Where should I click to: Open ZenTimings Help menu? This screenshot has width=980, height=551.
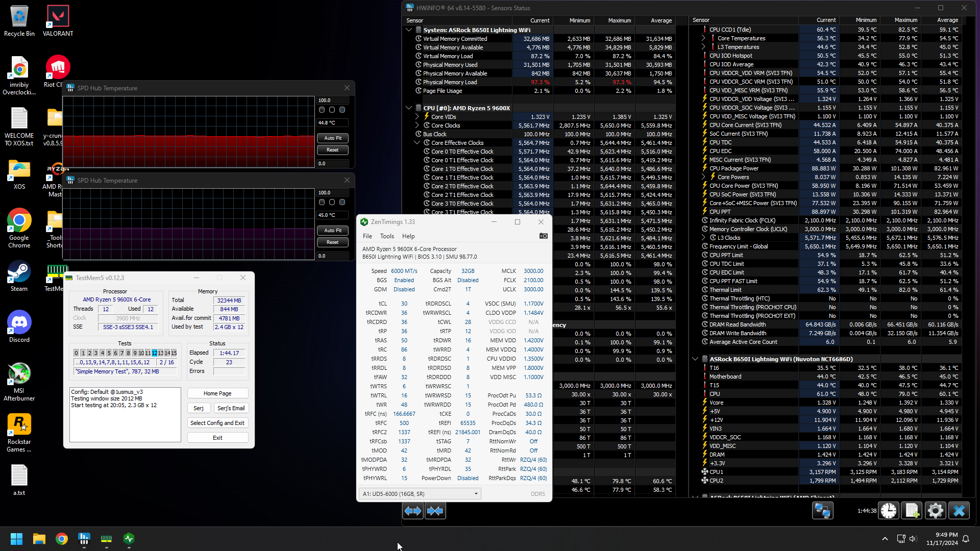click(408, 236)
